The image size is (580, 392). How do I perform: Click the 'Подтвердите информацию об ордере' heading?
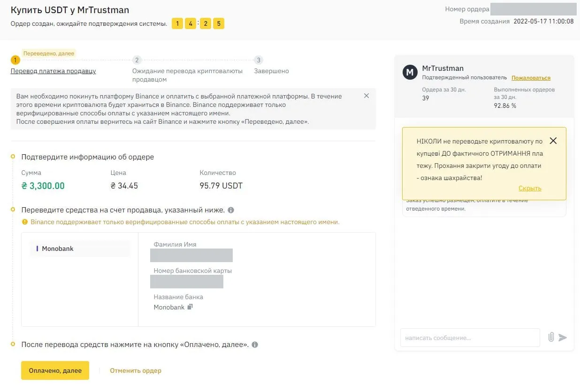88,157
